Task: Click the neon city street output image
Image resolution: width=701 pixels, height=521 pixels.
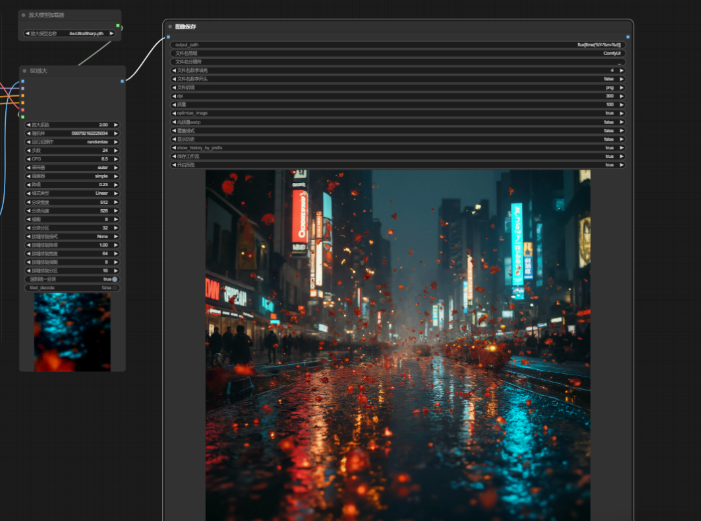Action: 398,345
